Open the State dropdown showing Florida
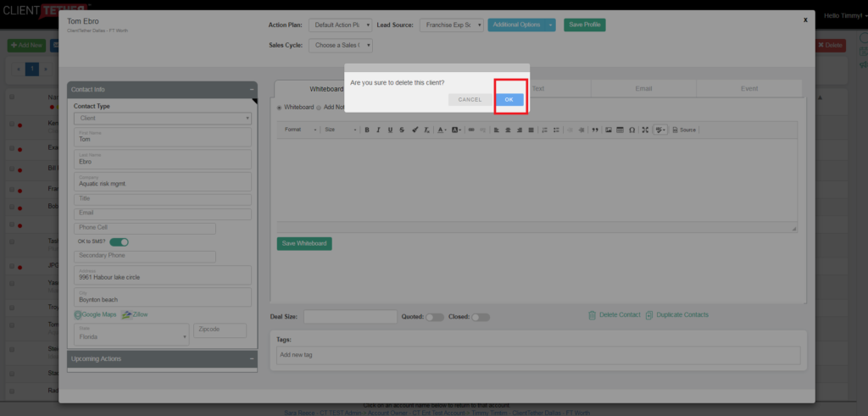This screenshot has width=868, height=416. tap(131, 334)
